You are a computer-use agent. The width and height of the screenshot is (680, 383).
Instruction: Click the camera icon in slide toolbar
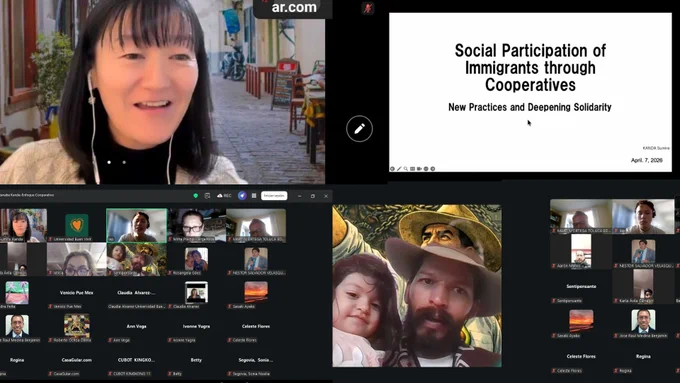pos(419,169)
